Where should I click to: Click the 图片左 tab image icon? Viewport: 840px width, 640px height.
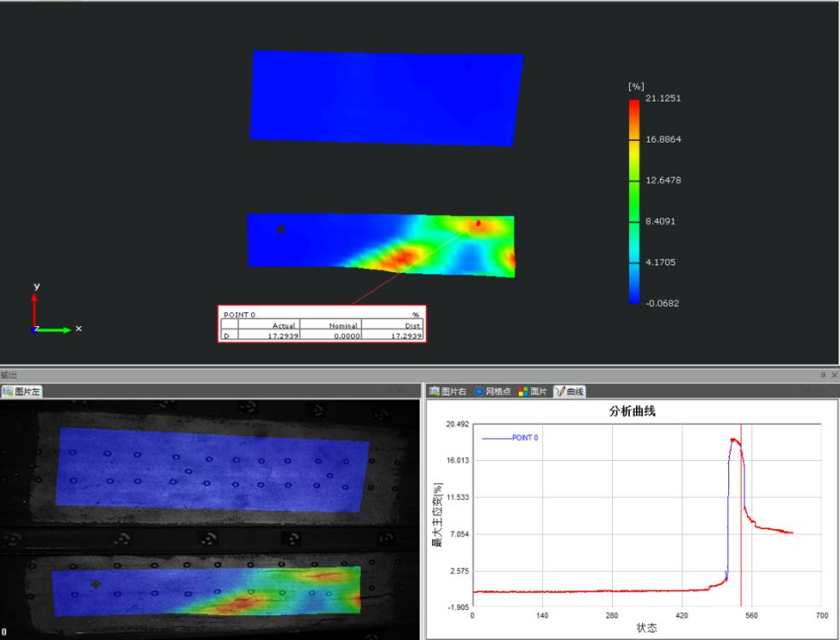[8, 392]
